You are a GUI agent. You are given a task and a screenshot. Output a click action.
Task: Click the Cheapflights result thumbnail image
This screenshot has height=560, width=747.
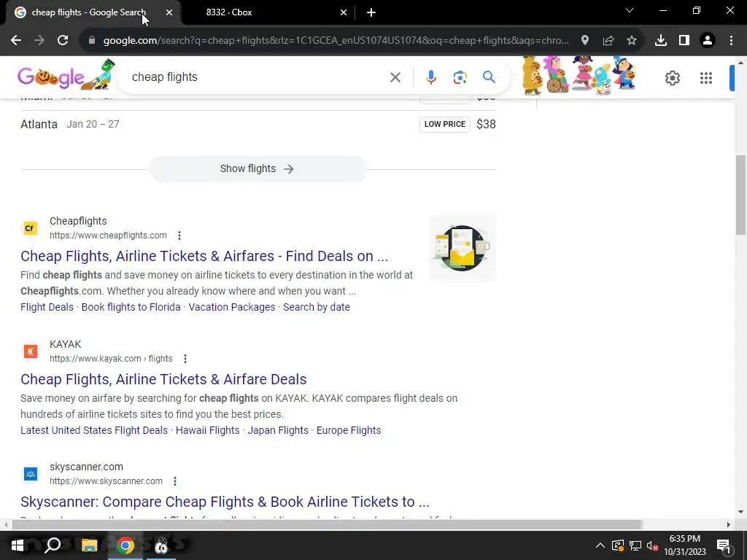(462, 248)
